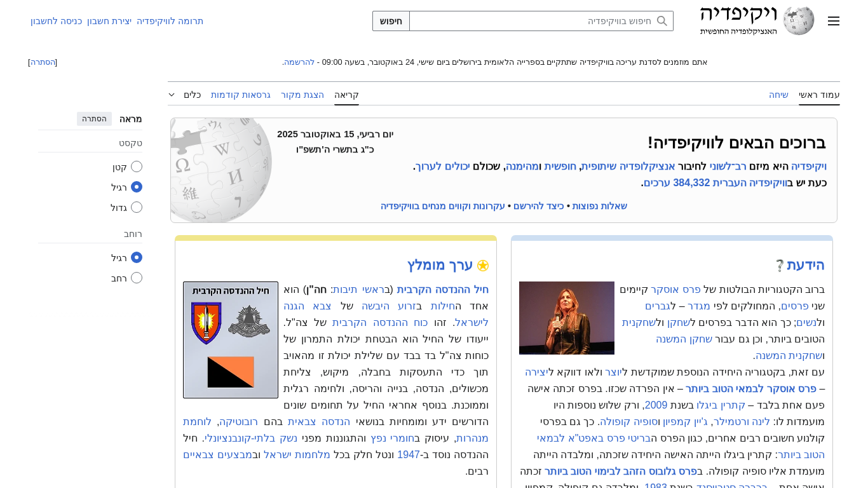
Task: Click the להרשמה registration link
Action: (299, 62)
